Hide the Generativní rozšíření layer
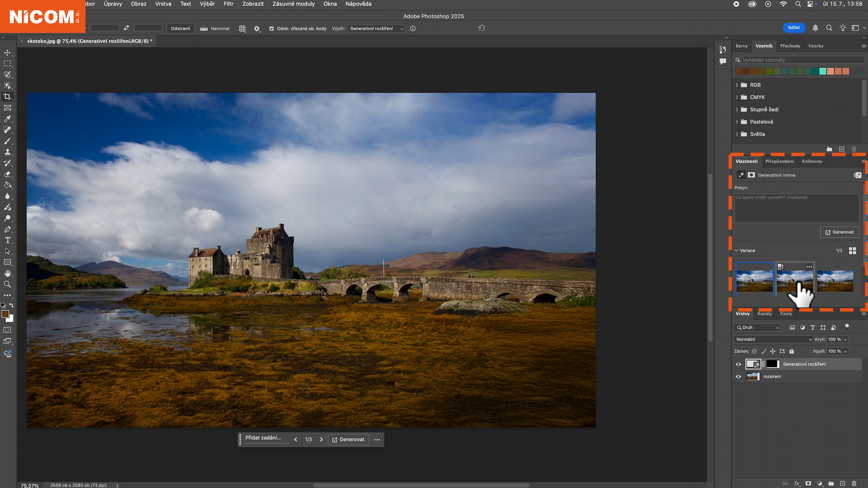The height and width of the screenshot is (488, 868). coord(738,364)
